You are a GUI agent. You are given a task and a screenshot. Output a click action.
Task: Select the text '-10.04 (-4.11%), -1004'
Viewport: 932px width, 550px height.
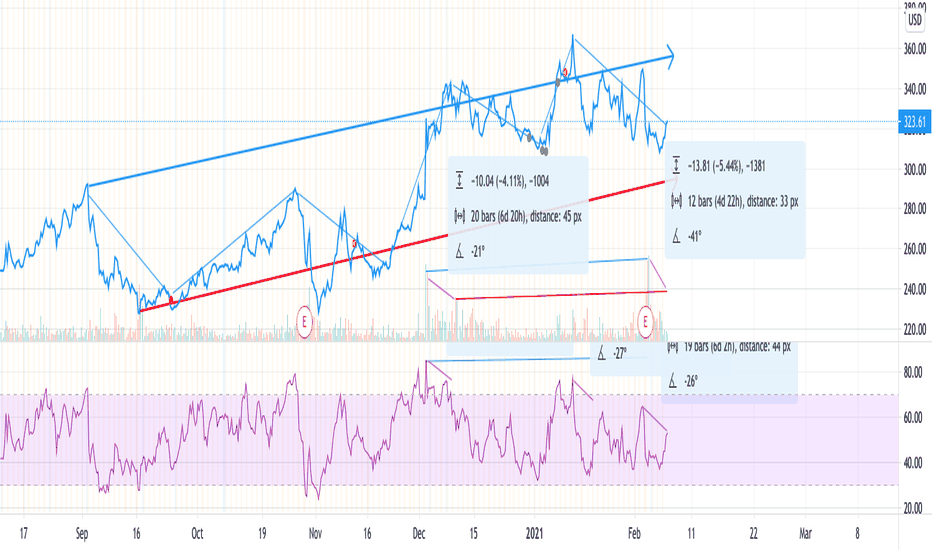510,181
